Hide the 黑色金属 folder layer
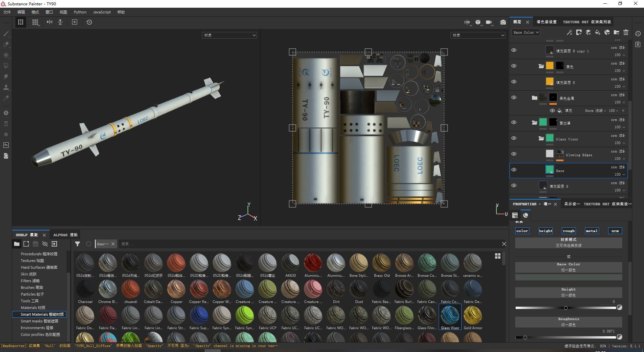The height and width of the screenshot is (352, 644). [514, 98]
